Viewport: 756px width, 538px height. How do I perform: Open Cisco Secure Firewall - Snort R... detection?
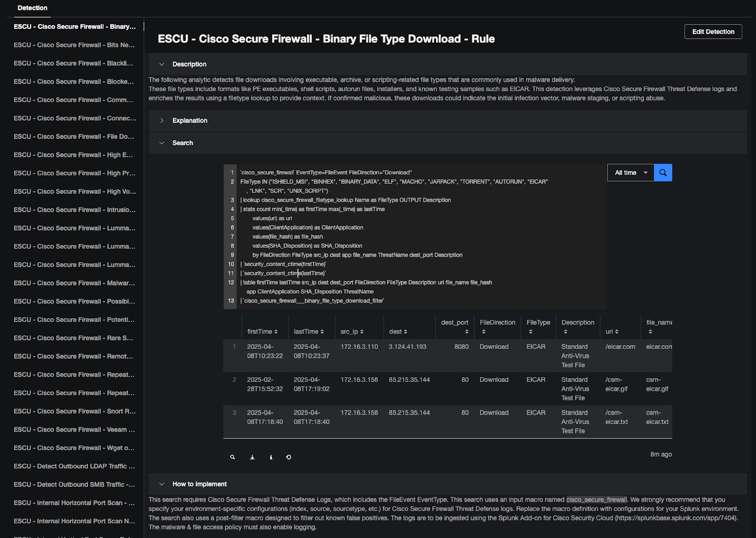74,411
